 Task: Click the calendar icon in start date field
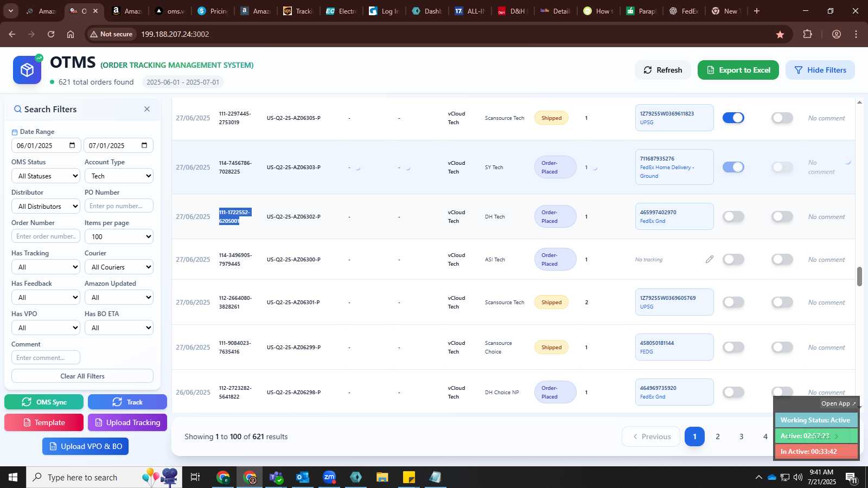click(72, 145)
